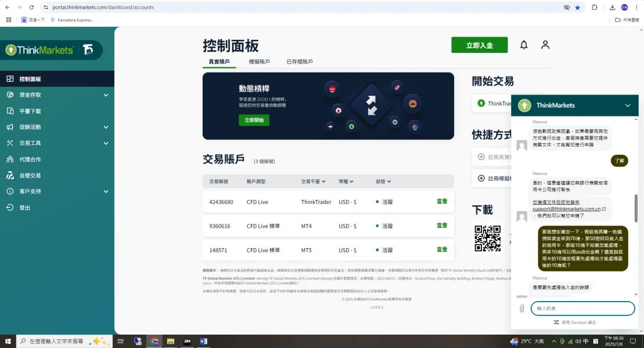The image size is (644, 348).
Task: Reload the browser page
Action: point(31,8)
